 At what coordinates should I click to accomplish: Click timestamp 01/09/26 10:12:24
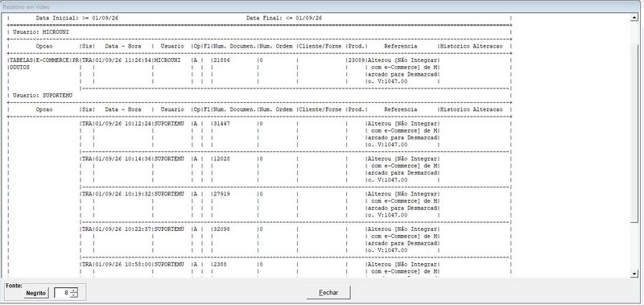tap(124, 124)
